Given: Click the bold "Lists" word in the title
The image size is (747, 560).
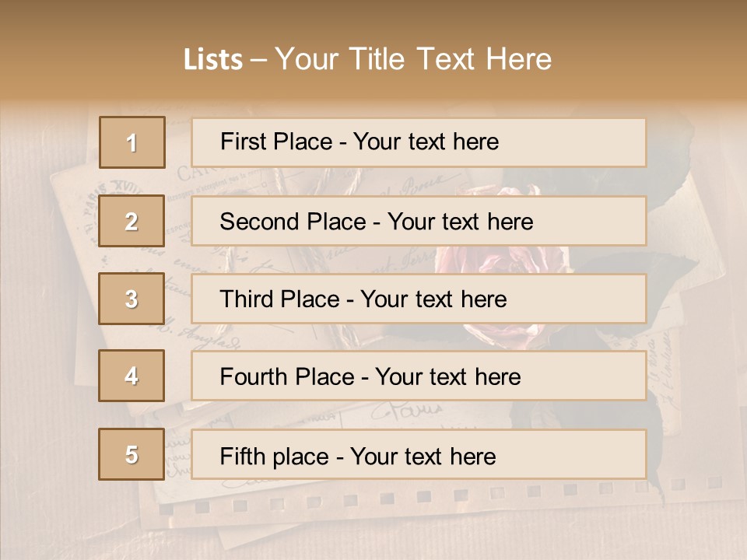Looking at the screenshot, I should click(212, 60).
